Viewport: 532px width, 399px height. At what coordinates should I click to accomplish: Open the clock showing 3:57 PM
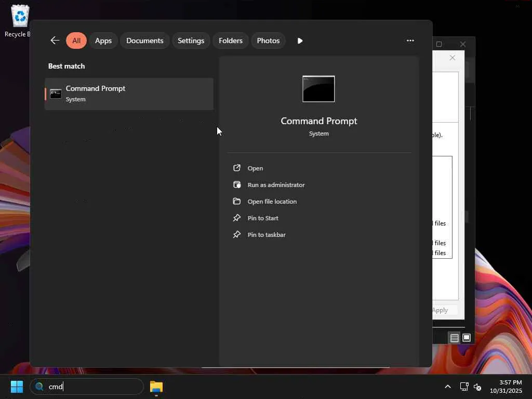pos(506,387)
